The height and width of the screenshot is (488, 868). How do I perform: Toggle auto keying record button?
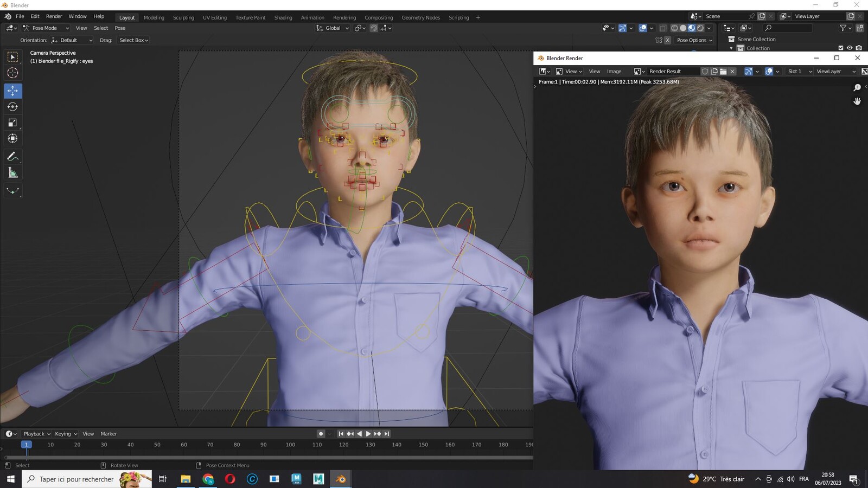[321, 434]
